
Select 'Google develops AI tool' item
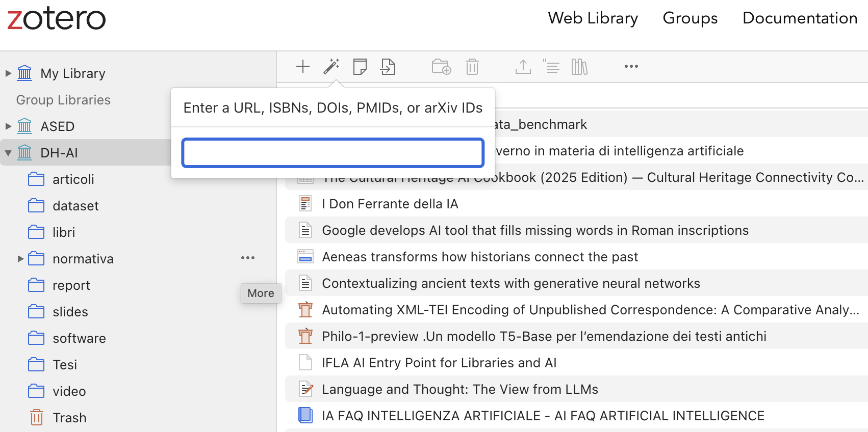pos(576,230)
